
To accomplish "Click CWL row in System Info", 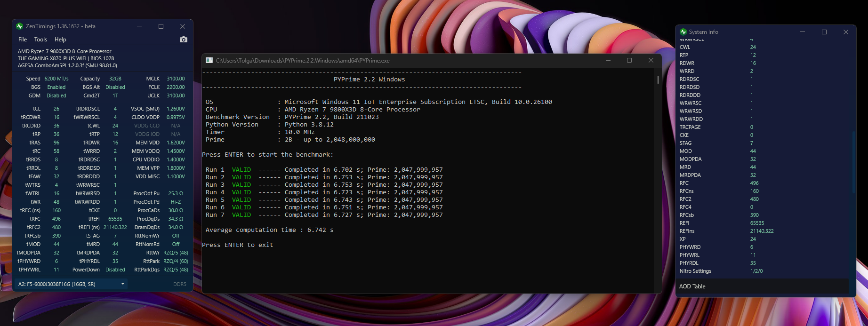I will point(762,47).
